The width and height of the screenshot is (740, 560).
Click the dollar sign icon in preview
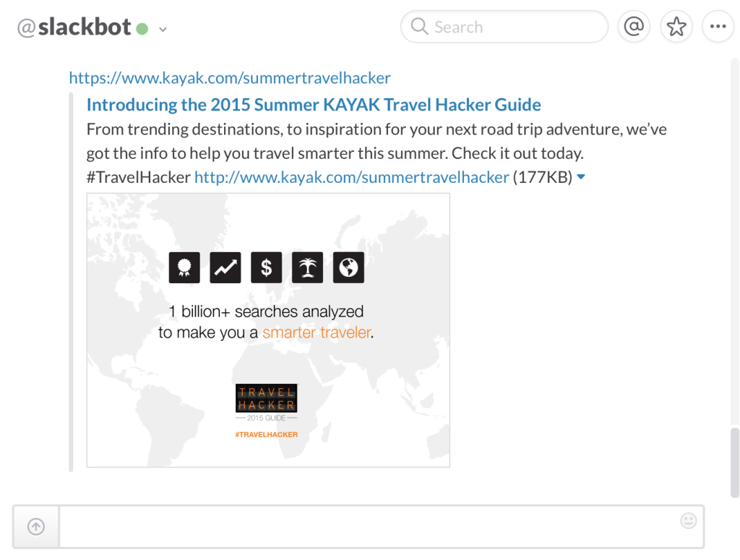tap(266, 267)
